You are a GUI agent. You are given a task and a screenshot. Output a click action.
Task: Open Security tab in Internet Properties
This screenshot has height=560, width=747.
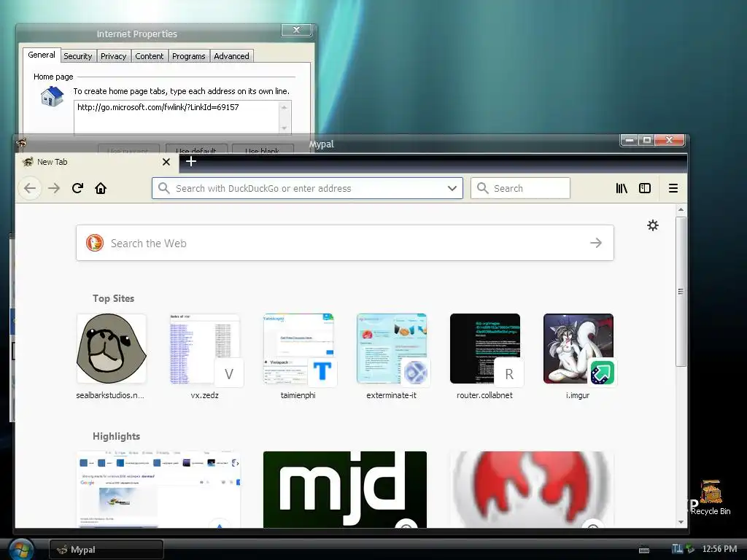coord(77,56)
